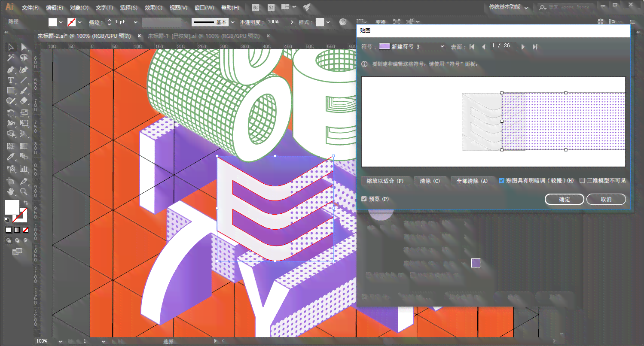
Task: Open Adobe Stock via St icon
Action: [271, 7]
